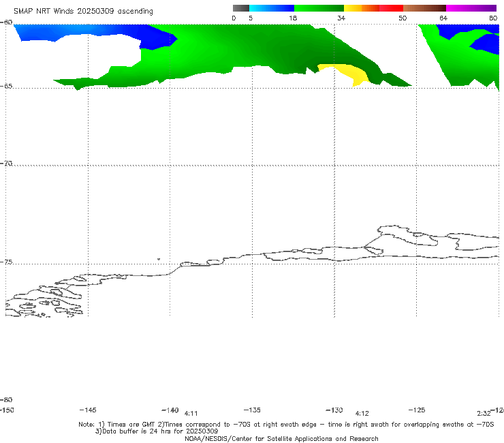Click the longitude label '-145'

point(88,410)
